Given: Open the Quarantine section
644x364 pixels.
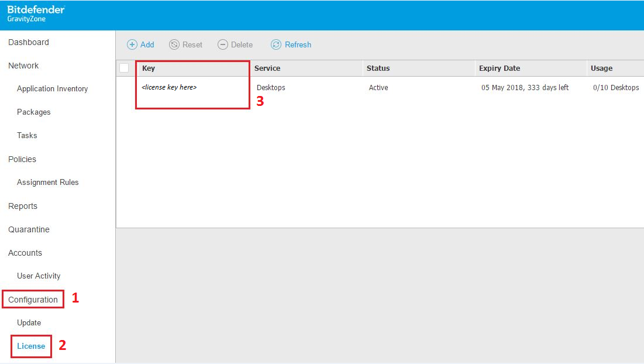Looking at the screenshot, I should [29, 229].
